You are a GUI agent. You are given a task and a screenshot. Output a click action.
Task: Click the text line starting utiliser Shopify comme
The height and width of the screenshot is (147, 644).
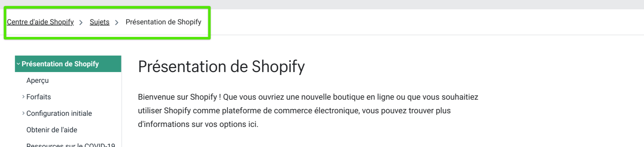[294, 111]
